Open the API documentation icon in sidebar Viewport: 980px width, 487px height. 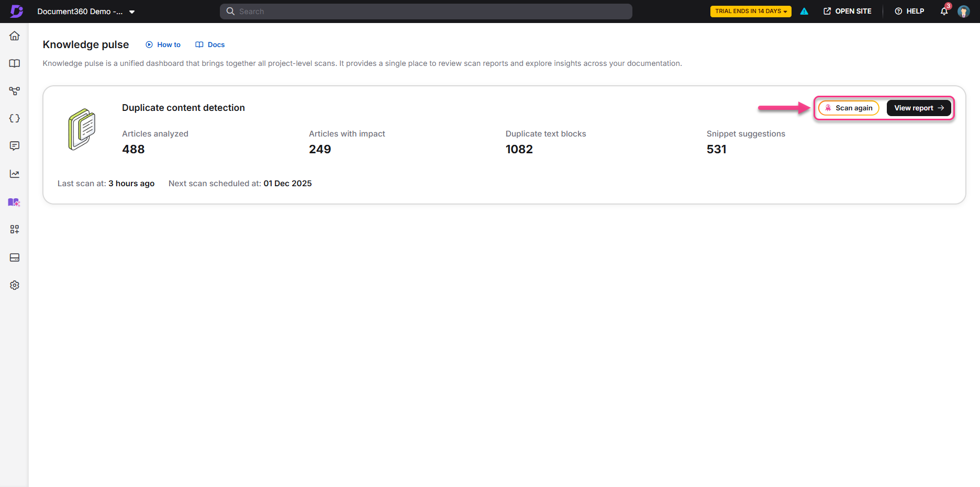(14, 118)
